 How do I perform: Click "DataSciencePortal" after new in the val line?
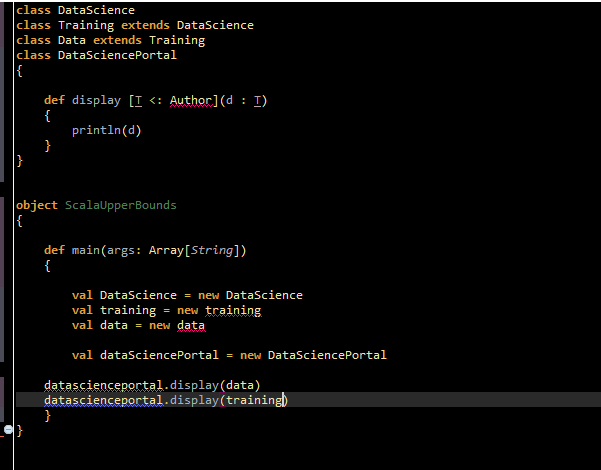pos(327,355)
